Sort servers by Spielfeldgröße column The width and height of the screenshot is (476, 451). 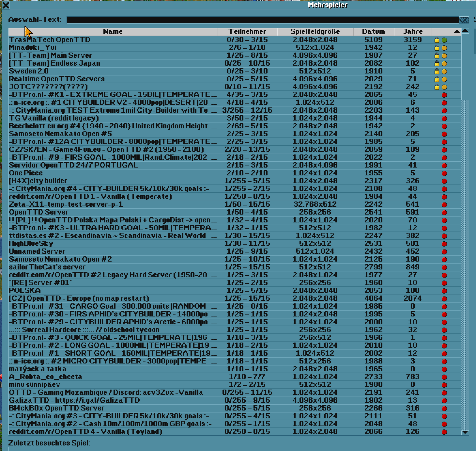click(x=315, y=32)
